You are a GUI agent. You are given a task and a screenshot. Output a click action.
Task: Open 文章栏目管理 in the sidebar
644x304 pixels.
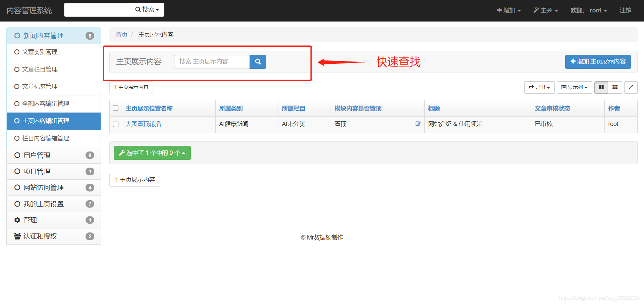coord(54,70)
